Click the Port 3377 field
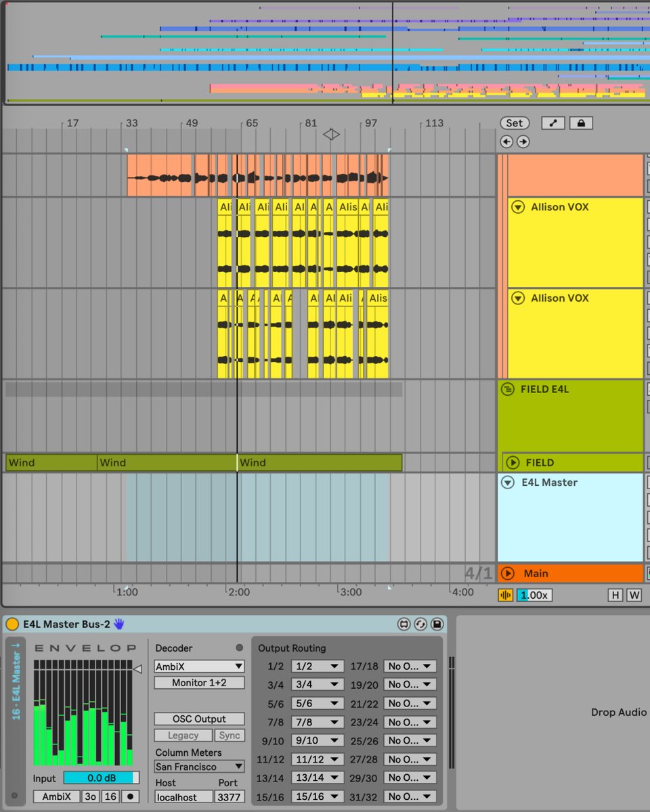 [x=230, y=797]
